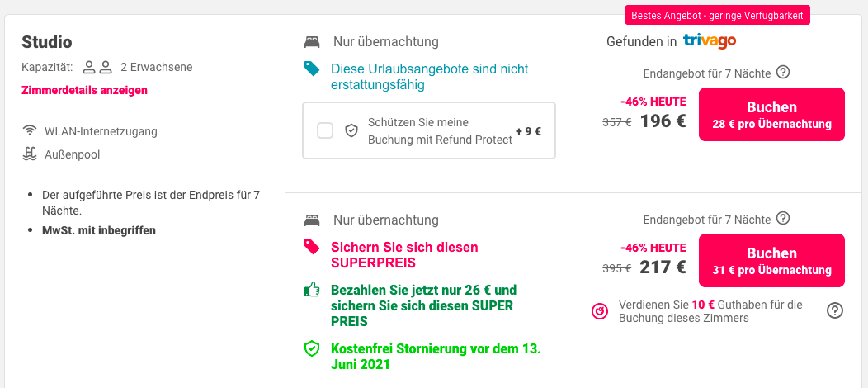
Task: Click the pink tag icon beside SUPERPREIS
Action: coord(312,247)
